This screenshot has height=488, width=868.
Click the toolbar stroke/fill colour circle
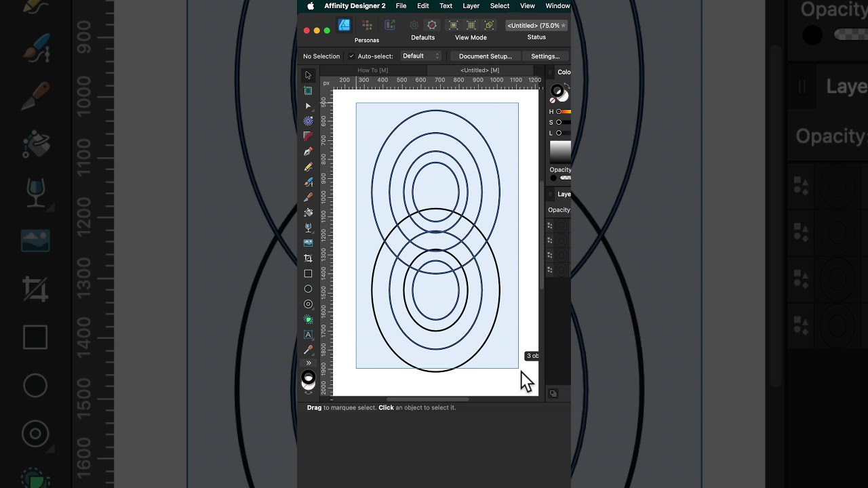click(308, 379)
